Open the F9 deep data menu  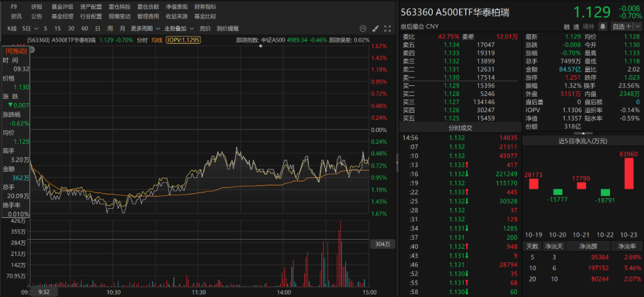[14, 7]
